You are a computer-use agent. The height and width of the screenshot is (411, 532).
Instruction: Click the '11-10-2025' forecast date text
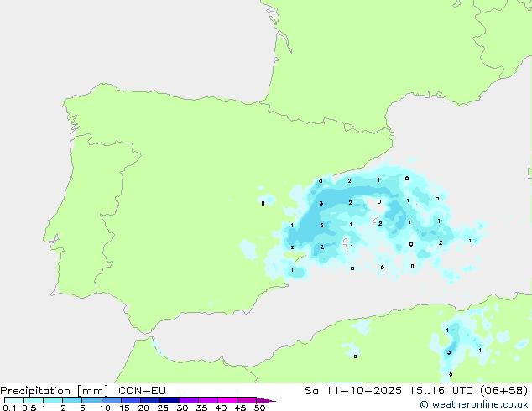[364, 391]
